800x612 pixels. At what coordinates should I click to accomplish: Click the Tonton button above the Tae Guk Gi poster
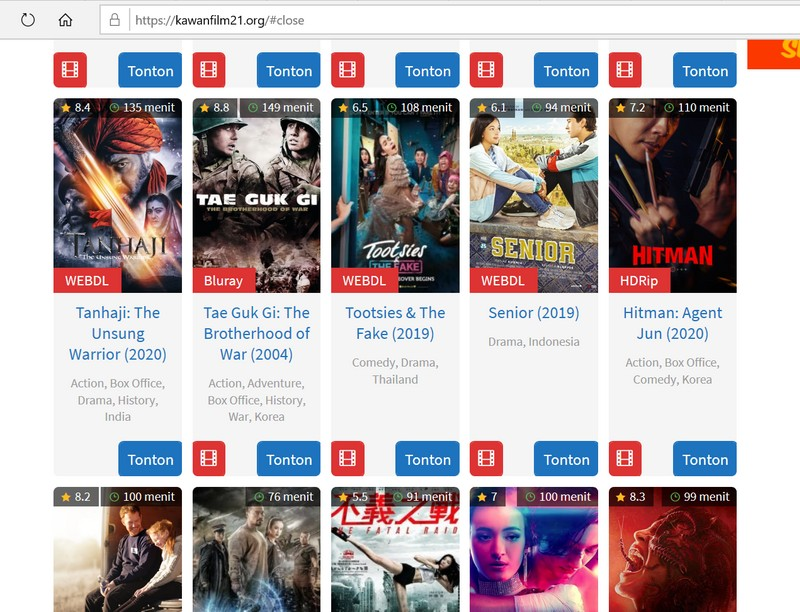(289, 70)
